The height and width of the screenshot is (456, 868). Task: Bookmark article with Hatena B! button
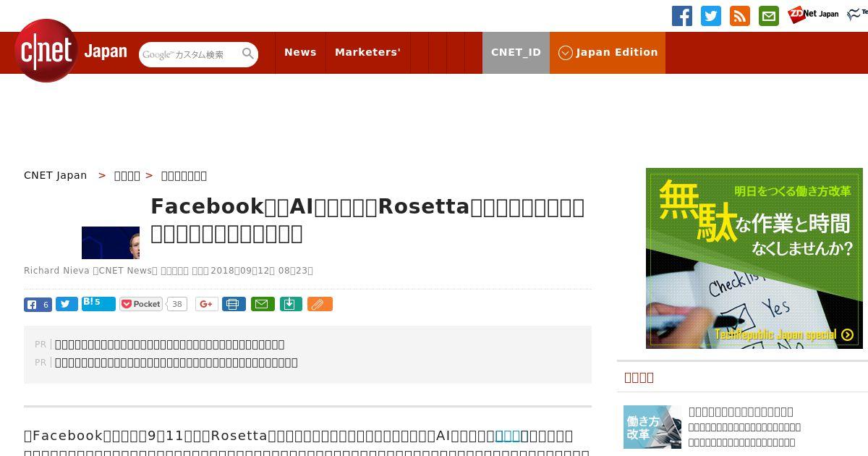tap(98, 303)
